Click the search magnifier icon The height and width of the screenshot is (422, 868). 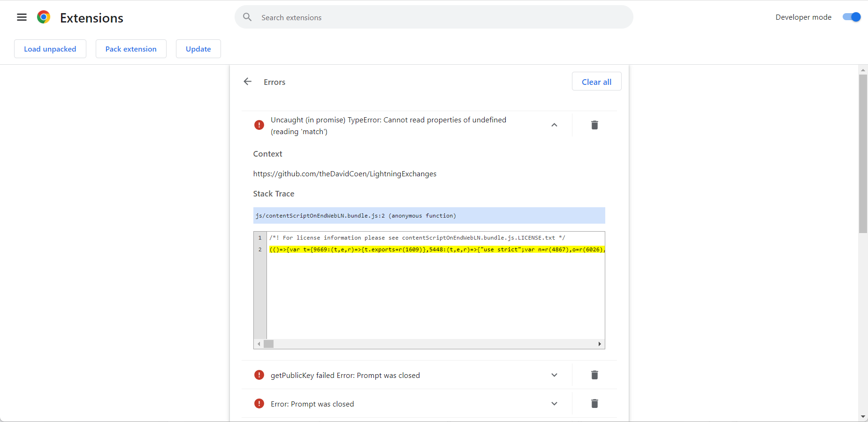[x=247, y=17]
